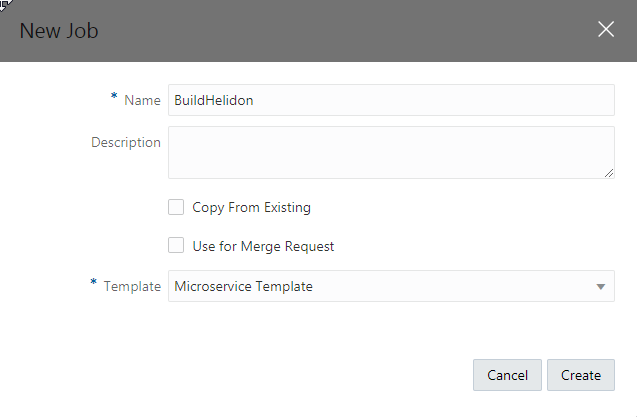This screenshot has width=637, height=417.
Task: Click the required asterisk beside Template
Action: (94, 284)
